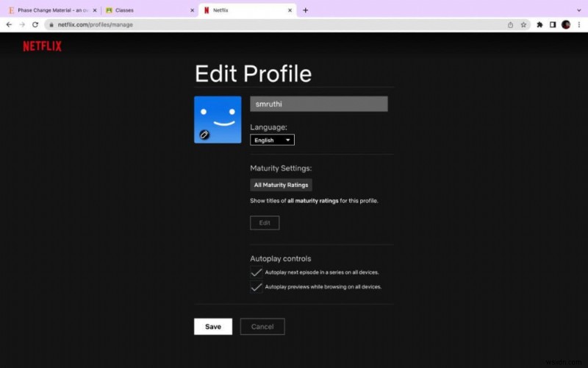Viewport: 588px width, 368px height.
Task: Open a new browser tab
Action: pos(305,10)
